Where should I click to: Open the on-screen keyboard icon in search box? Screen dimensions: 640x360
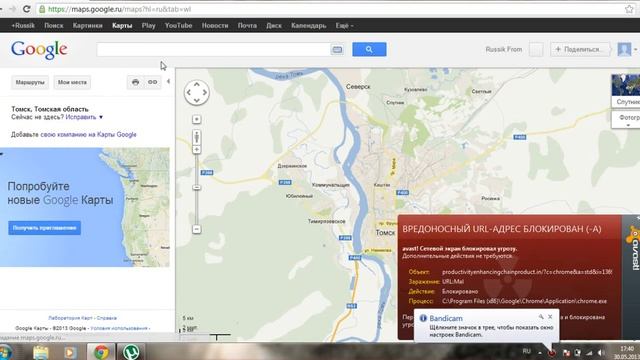click(x=337, y=49)
